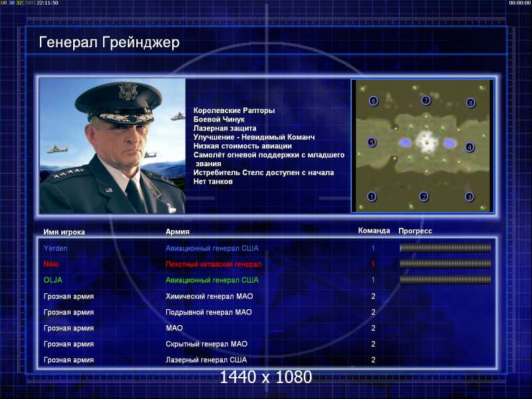Select start position 5 on the minimap
Image resolution: width=532 pixels, height=399 pixels.
[372, 142]
